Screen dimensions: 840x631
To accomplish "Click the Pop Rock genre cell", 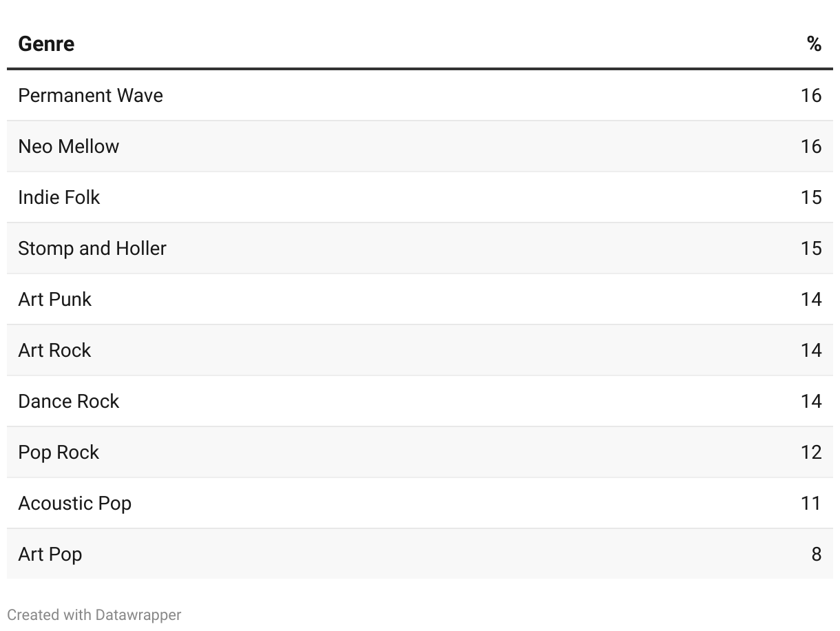I will pyautogui.click(x=59, y=452).
